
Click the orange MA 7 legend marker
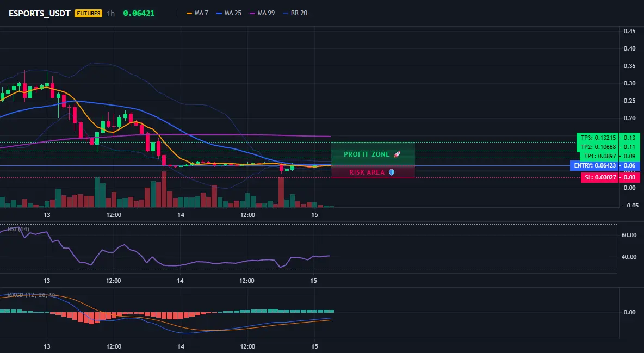click(x=189, y=13)
